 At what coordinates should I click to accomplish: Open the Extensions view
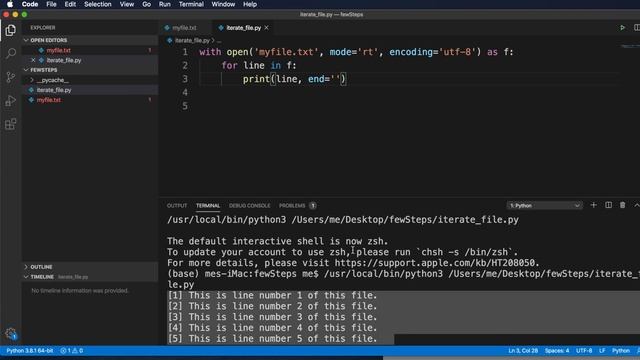pos(11,124)
